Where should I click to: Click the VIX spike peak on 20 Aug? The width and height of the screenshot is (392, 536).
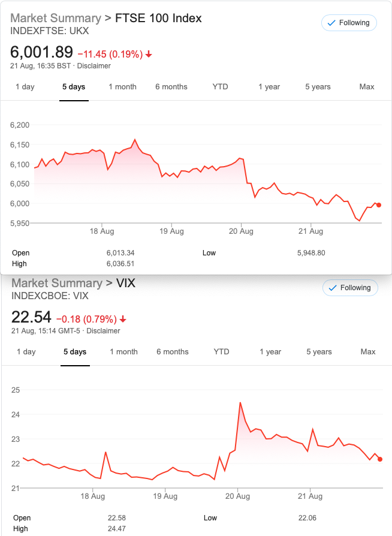[x=240, y=403]
